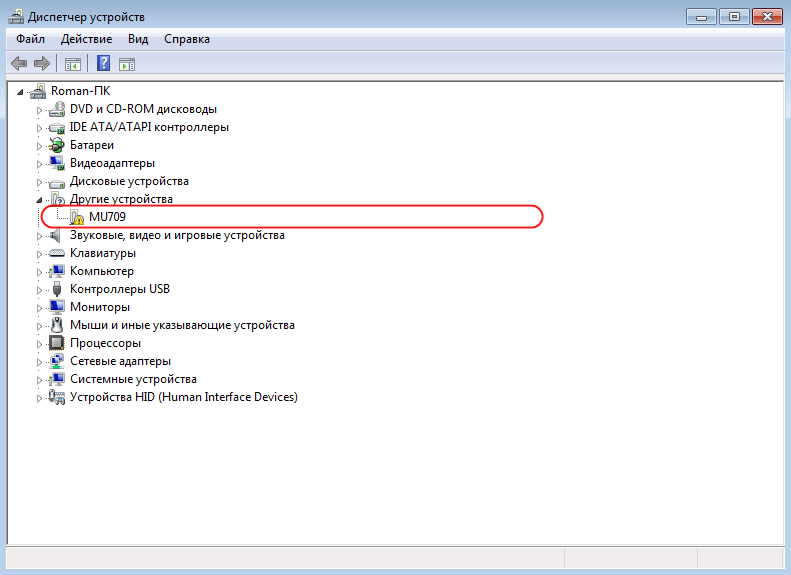This screenshot has height=575, width=791.
Task: Expand the Контроллеры USB node
Action: tap(40, 289)
